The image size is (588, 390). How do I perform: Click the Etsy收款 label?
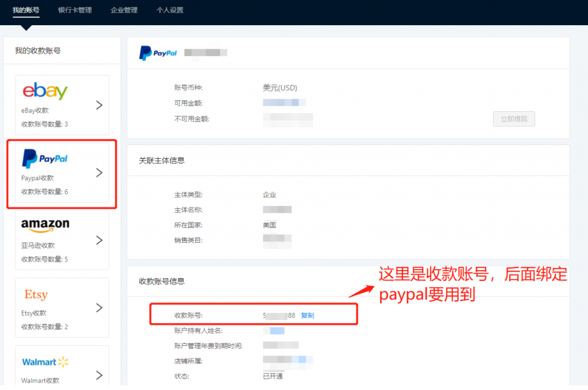[x=34, y=313]
